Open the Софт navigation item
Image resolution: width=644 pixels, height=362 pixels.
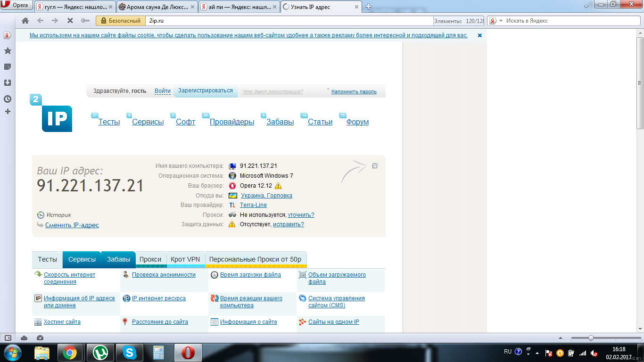(x=186, y=122)
